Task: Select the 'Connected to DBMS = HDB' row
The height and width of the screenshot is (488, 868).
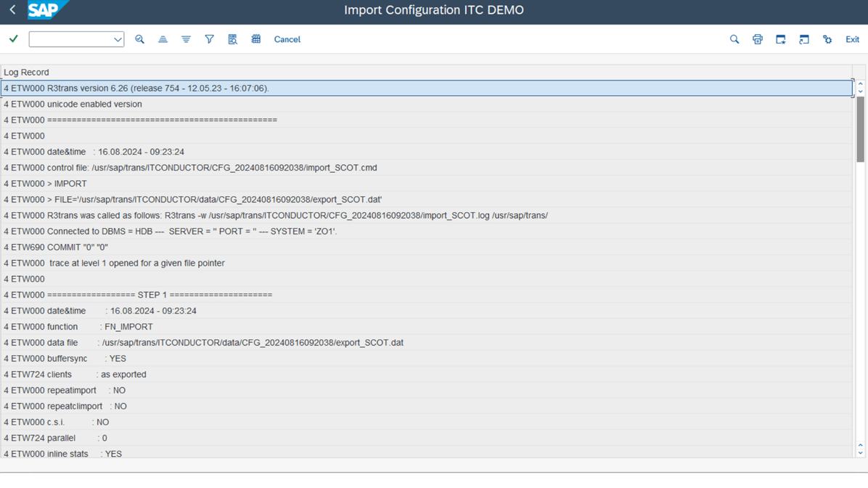Action: click(x=426, y=232)
